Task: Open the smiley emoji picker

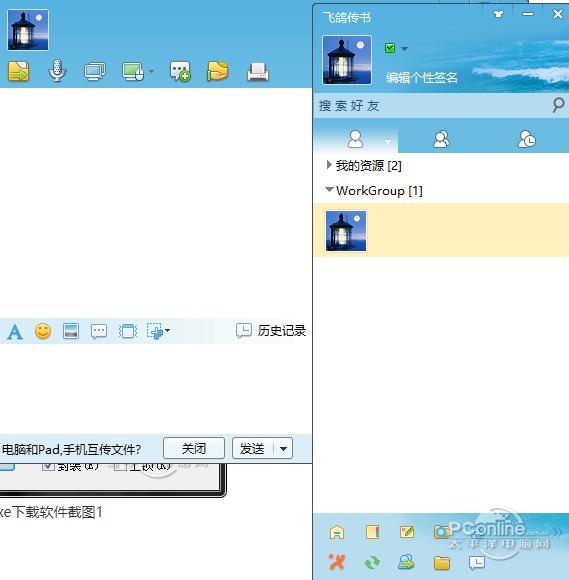Action: coord(43,331)
